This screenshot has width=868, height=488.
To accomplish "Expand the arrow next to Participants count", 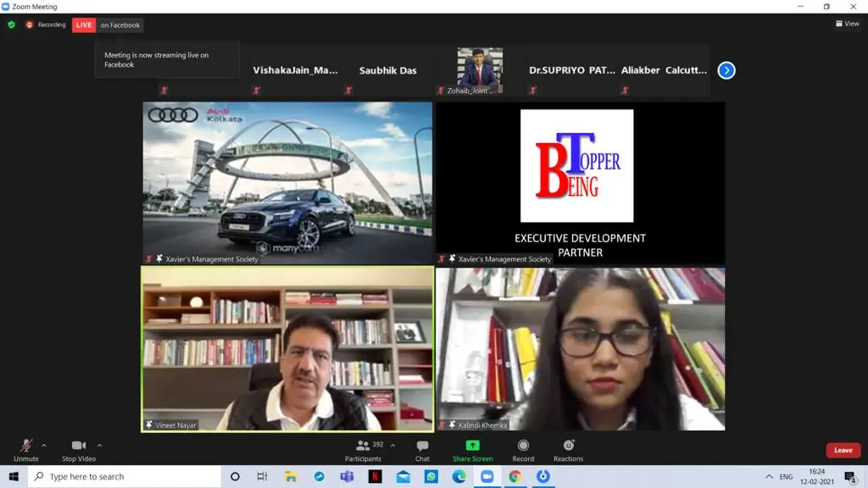I will tap(392, 446).
